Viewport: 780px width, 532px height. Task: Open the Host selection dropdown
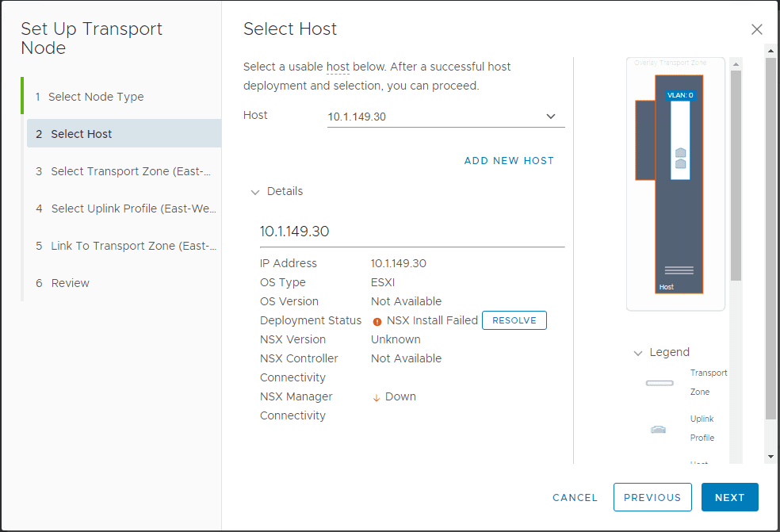tap(551, 116)
